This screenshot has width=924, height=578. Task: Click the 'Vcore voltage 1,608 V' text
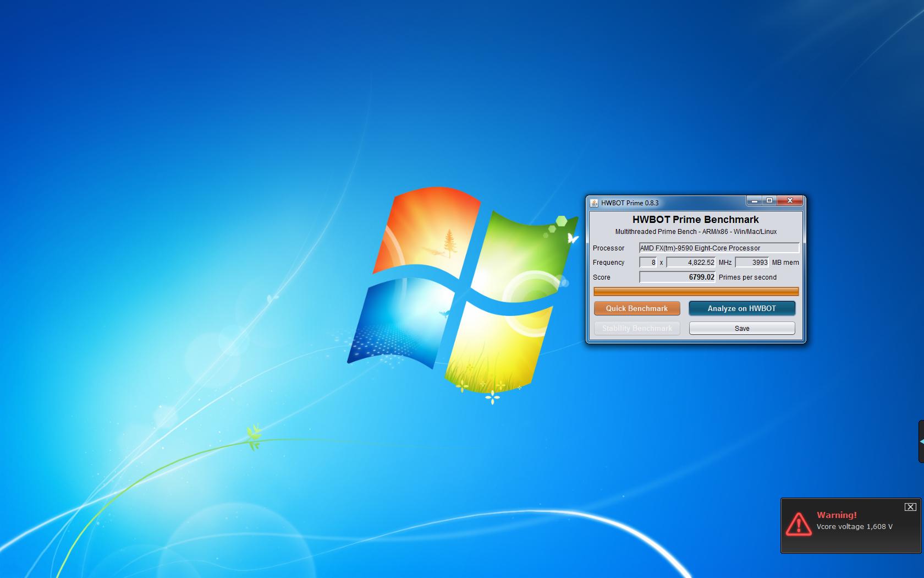point(854,526)
